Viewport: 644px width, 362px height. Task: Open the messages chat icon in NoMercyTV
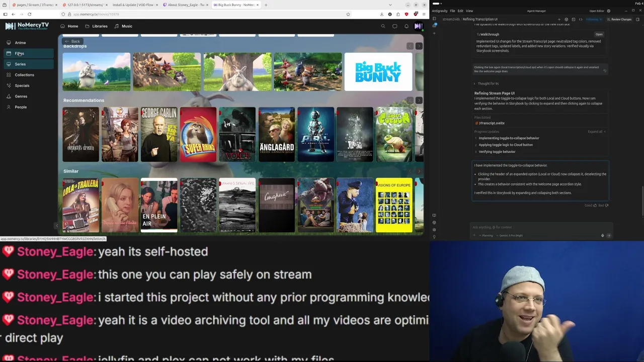[395, 26]
